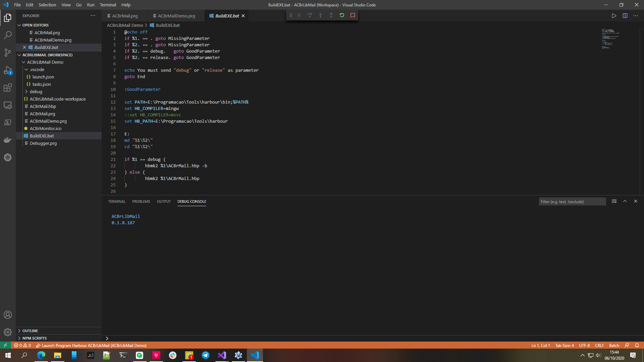The image size is (644, 362).
Task: Switch to the Terminal panel tab
Action: pos(117,201)
